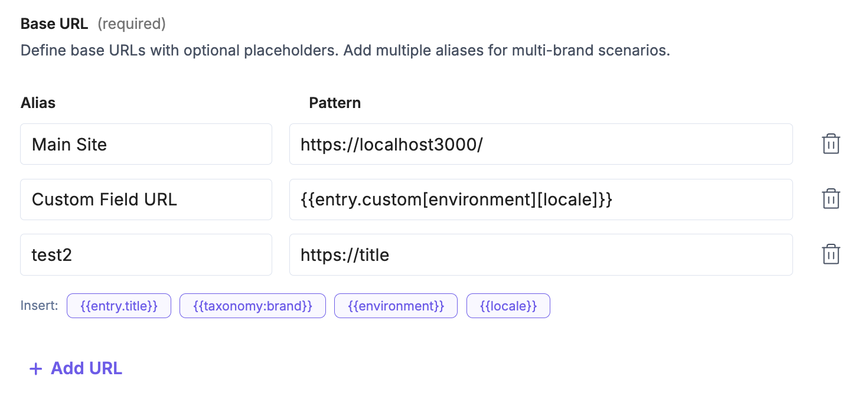The height and width of the screenshot is (399, 868).
Task: Click the Insert: label before placeholders
Action: [40, 306]
